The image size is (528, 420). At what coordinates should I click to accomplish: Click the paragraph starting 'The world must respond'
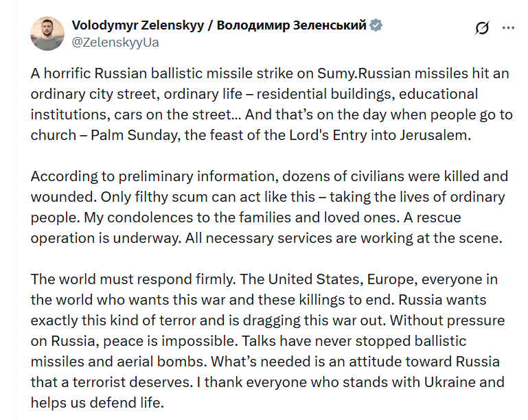pyautogui.click(x=268, y=341)
